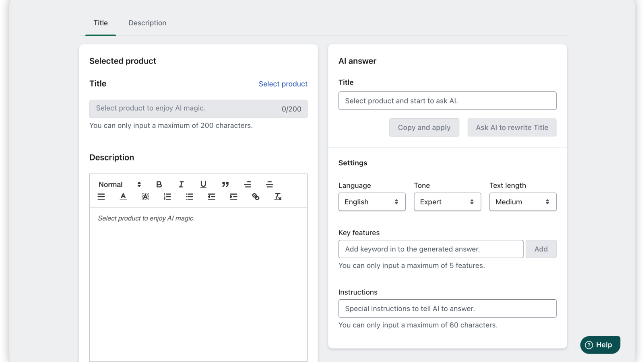Open the Language dropdown set to English
The width and height of the screenshot is (644, 362).
click(372, 202)
